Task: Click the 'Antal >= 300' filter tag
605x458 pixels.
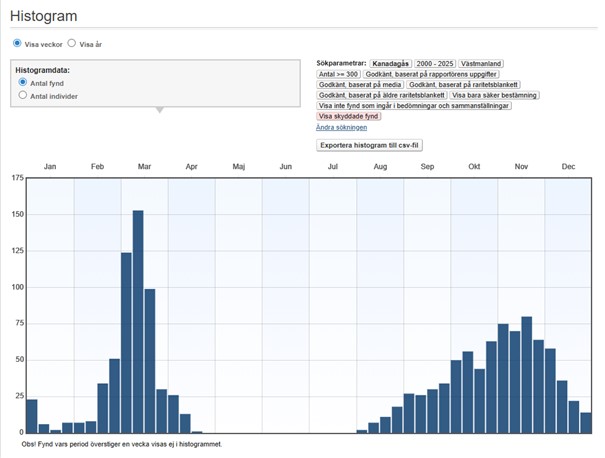Action: 338,74
